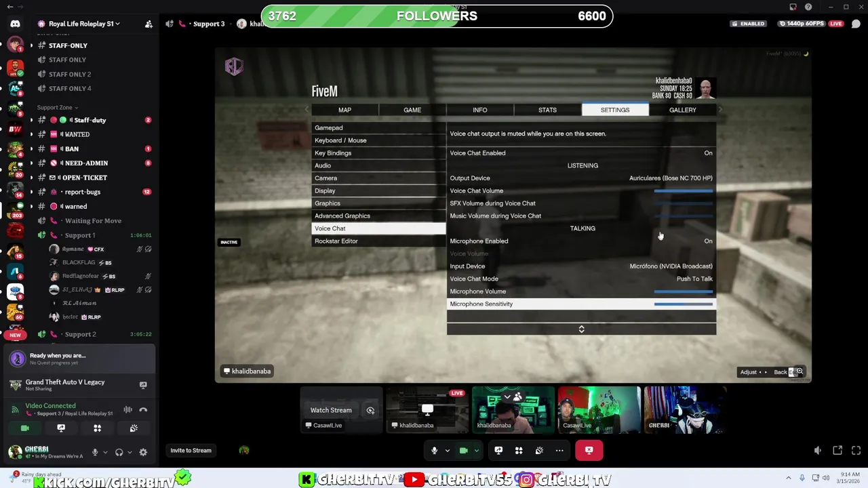
Task: Toggle Voice Chat Enabled setting in stream
Action: 581,153
